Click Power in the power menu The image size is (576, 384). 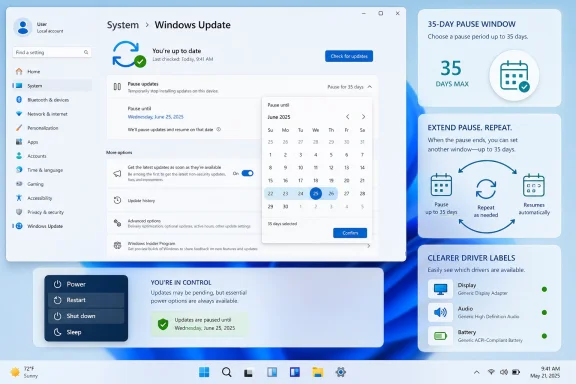pyautogui.click(x=86, y=284)
